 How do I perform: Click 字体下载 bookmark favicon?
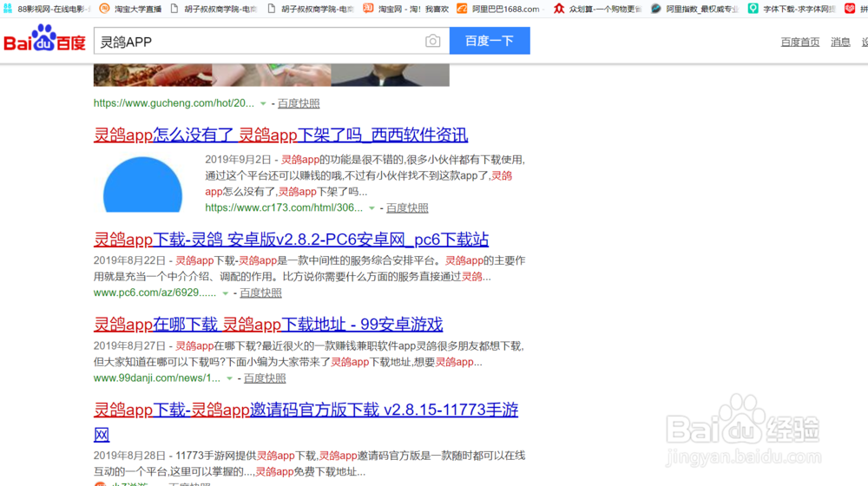[x=753, y=9]
